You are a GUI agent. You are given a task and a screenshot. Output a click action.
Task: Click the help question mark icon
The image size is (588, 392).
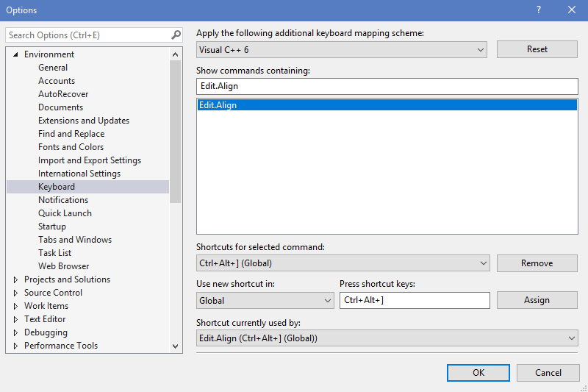(x=539, y=10)
